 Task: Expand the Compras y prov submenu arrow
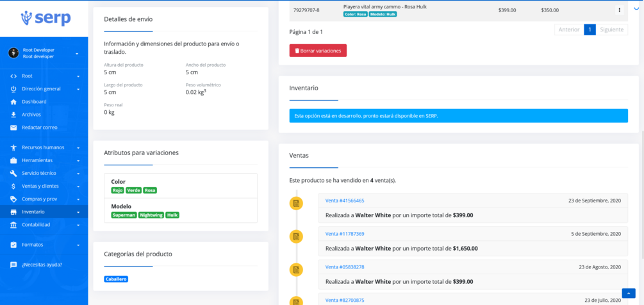[78, 199]
